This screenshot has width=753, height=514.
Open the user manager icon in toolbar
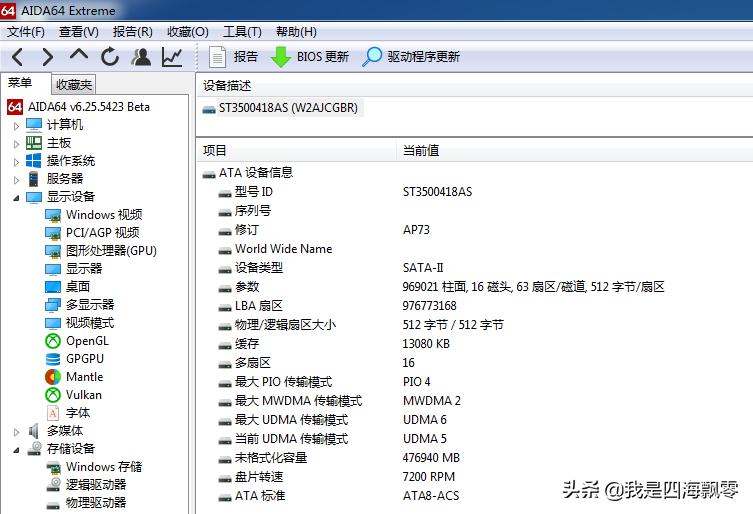(x=141, y=57)
